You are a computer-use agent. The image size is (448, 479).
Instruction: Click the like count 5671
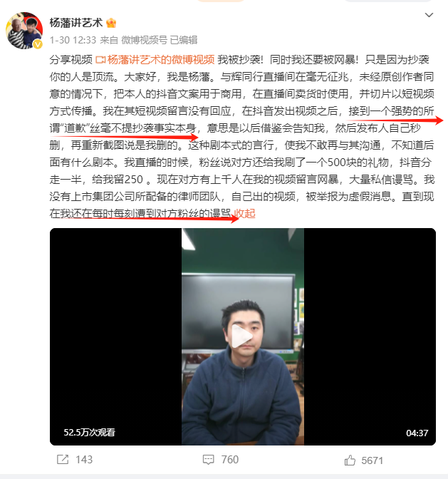point(372,460)
